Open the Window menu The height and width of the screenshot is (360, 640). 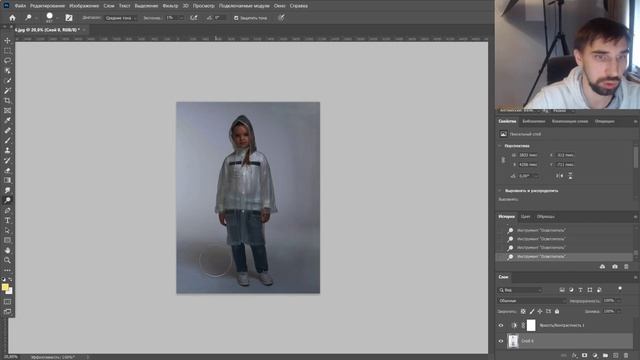279,6
